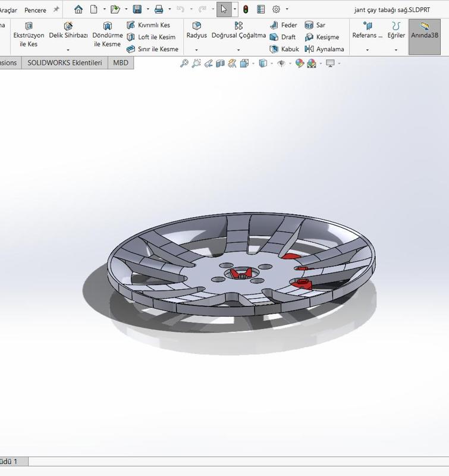The width and height of the screenshot is (449, 476).
Task: Click Zoom to Fit magnifier icon
Action: pyautogui.click(x=184, y=63)
